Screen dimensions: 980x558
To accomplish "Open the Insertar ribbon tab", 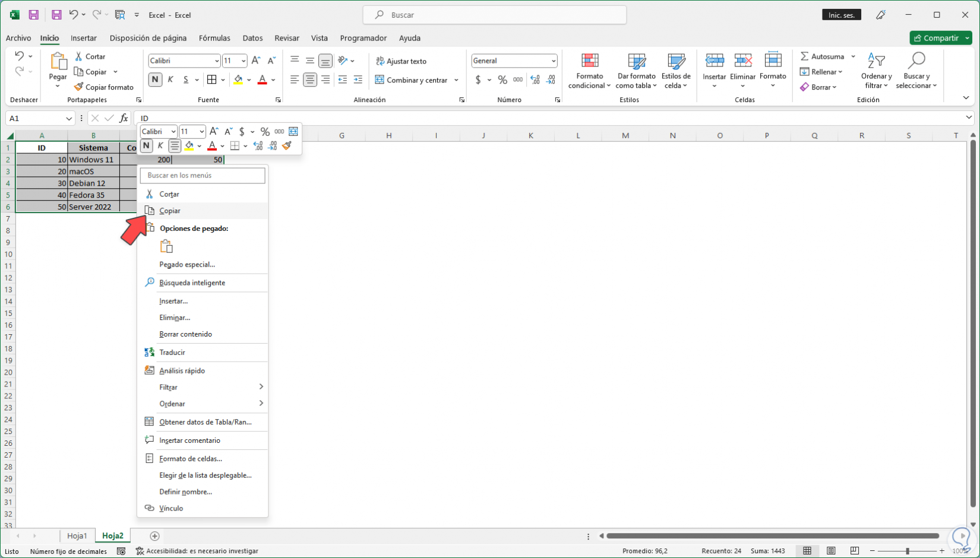I will [84, 38].
